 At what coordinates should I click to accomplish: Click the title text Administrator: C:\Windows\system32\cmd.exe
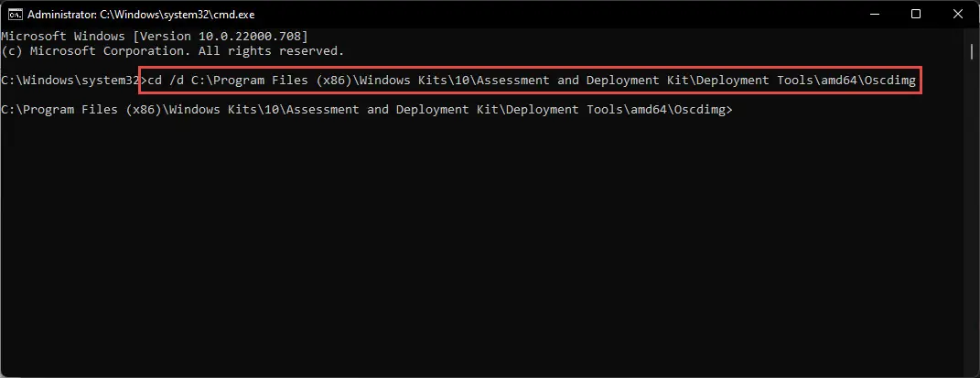(x=141, y=15)
